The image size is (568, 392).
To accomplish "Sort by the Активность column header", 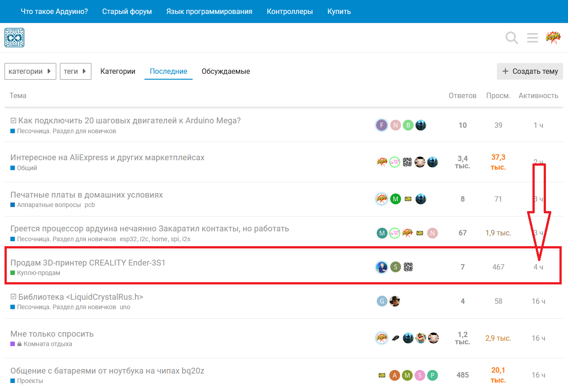I will (x=538, y=95).
